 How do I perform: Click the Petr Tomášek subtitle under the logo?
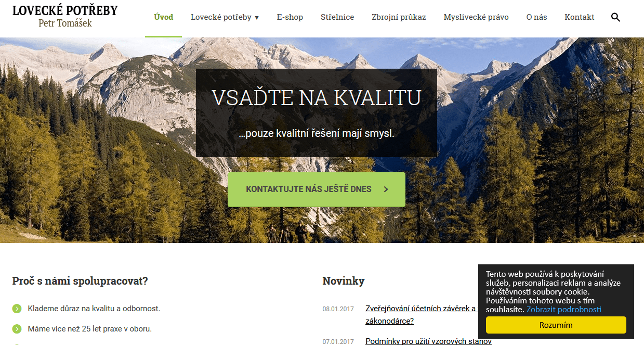pos(65,23)
